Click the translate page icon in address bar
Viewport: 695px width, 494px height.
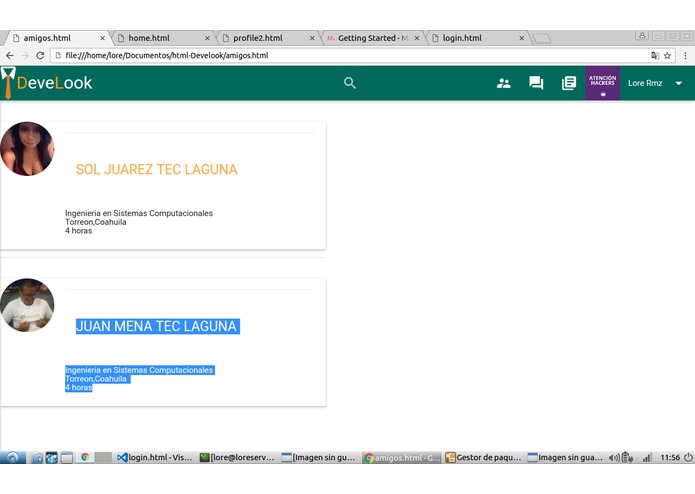(x=655, y=55)
